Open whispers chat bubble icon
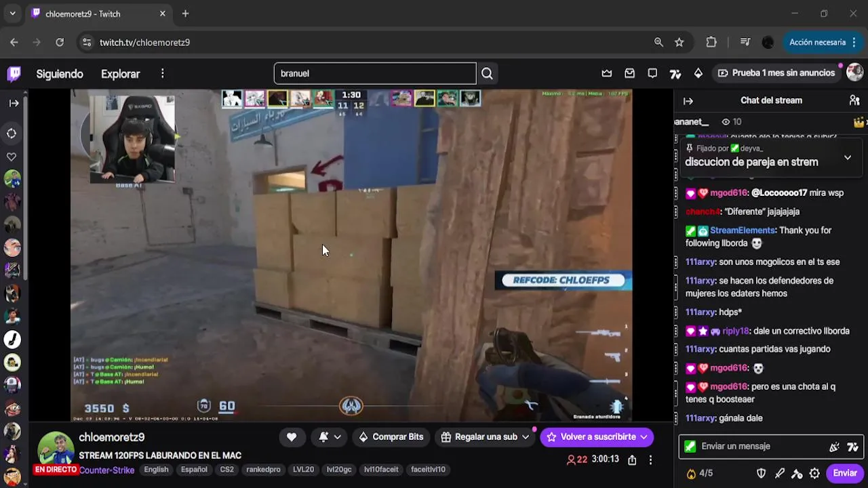 point(652,73)
